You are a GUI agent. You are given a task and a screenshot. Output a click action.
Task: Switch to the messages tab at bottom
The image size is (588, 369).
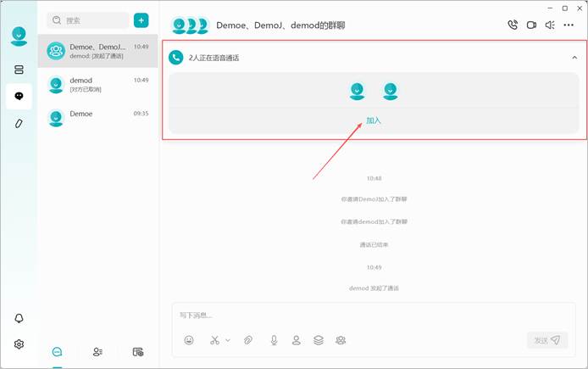pyautogui.click(x=57, y=352)
